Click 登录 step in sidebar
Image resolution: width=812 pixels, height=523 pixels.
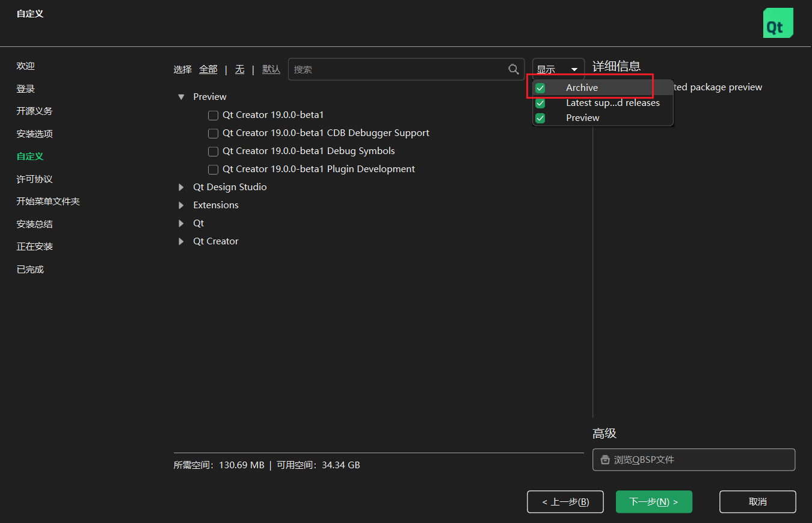click(x=26, y=89)
